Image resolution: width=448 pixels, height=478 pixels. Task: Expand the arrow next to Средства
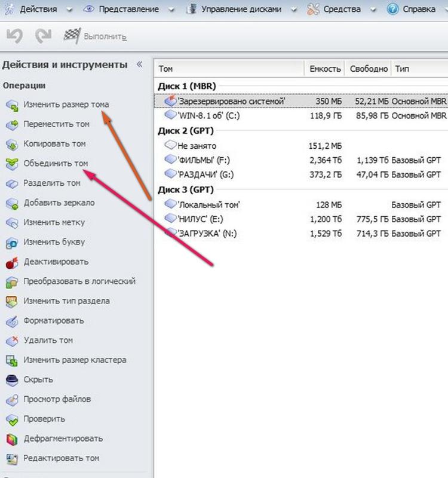click(x=373, y=10)
